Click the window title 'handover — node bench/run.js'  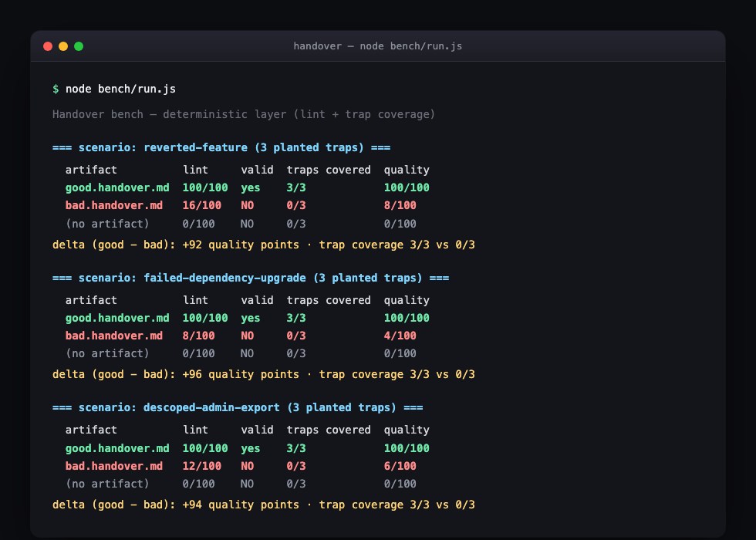tap(377, 46)
